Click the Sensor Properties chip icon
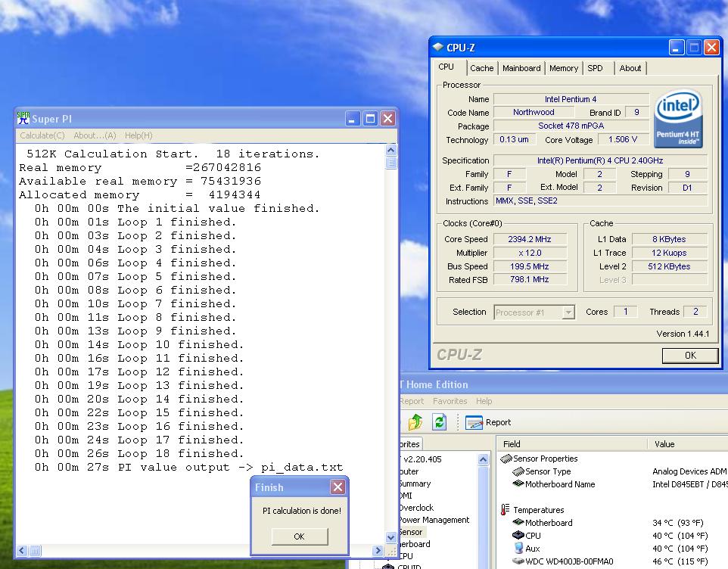This screenshot has height=569, width=728. [506, 459]
